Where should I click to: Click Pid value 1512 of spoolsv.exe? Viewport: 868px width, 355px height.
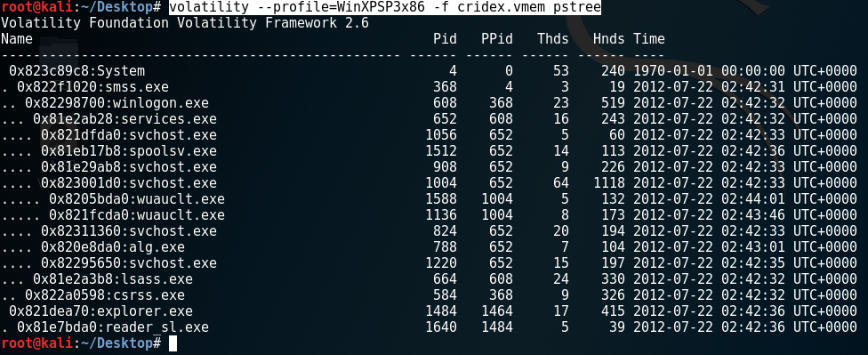[441, 151]
